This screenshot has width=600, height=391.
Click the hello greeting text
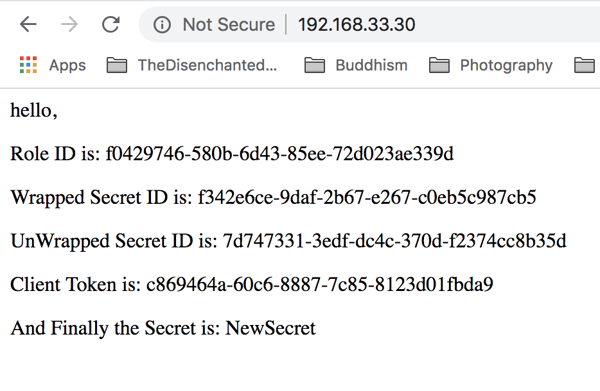[x=34, y=111]
